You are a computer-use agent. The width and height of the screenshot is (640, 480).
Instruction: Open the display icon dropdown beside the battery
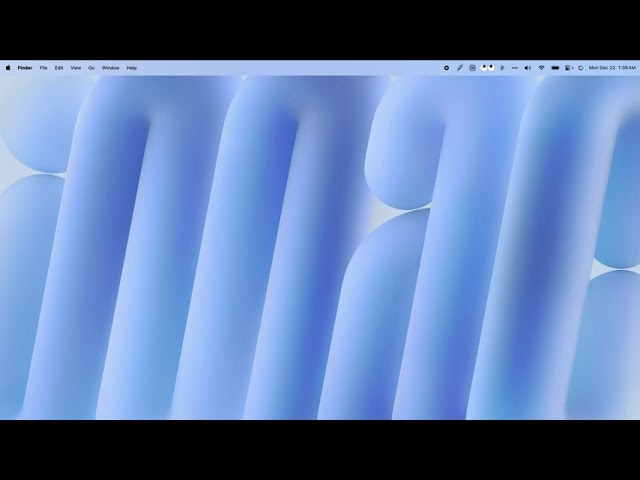coord(569,68)
